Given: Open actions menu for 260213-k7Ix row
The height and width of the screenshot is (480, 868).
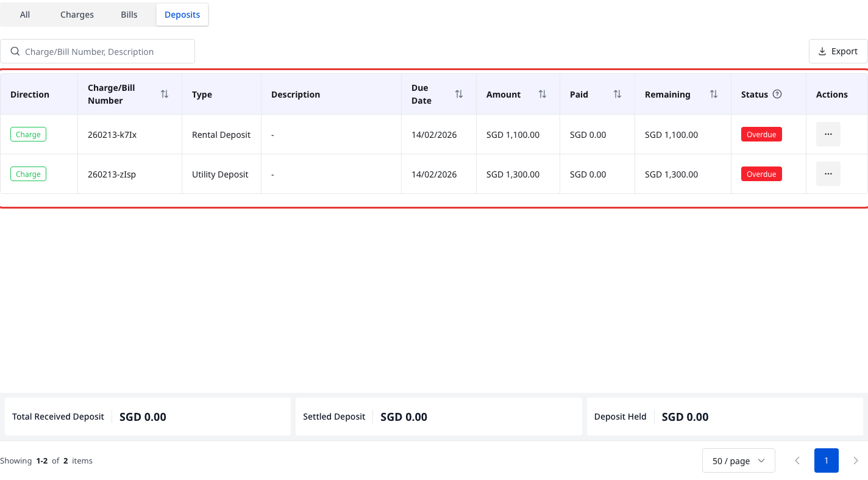Looking at the screenshot, I should click(828, 134).
